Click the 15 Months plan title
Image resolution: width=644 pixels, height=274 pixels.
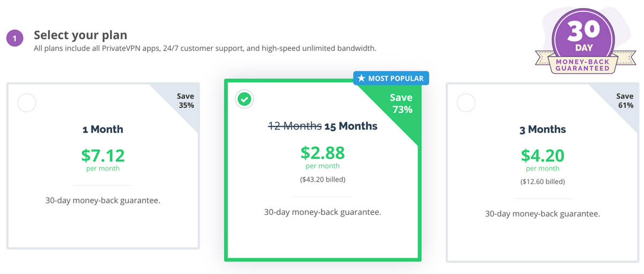[351, 126]
